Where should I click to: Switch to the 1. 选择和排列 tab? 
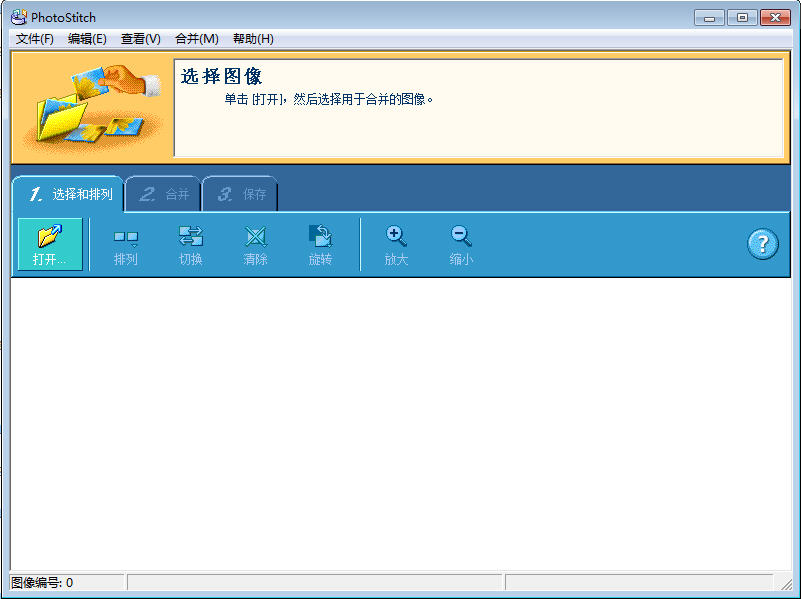[69, 194]
